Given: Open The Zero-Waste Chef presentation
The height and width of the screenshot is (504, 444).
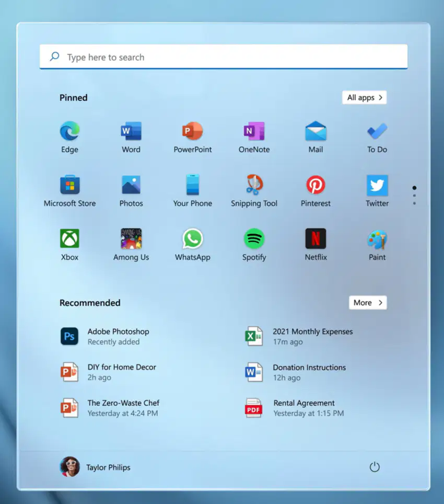Looking at the screenshot, I should pyautogui.click(x=110, y=408).
